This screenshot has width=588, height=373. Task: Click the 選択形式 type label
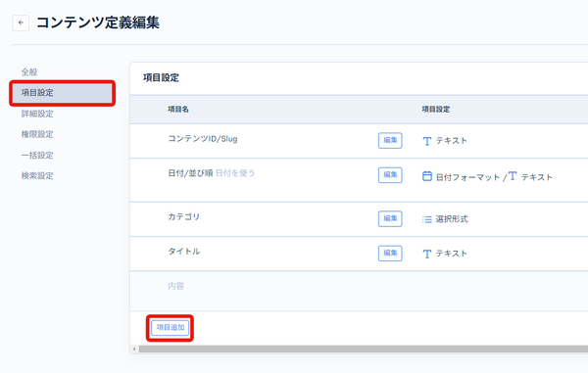[452, 219]
